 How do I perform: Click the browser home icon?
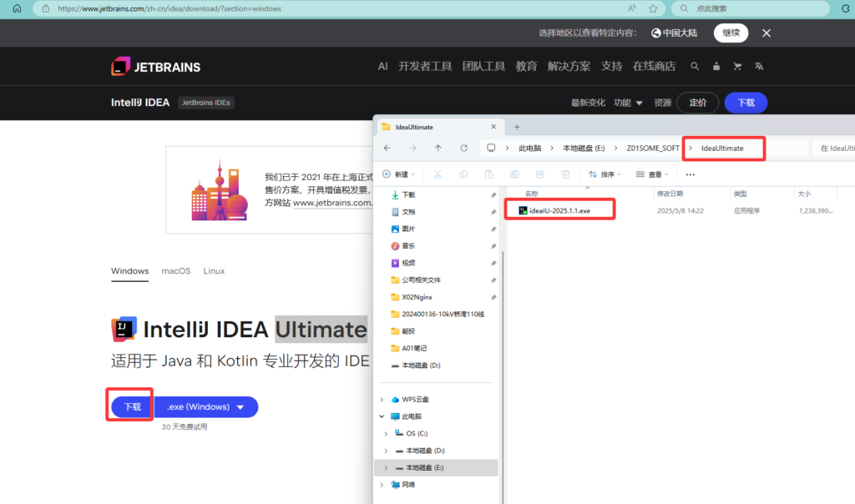coord(17,8)
